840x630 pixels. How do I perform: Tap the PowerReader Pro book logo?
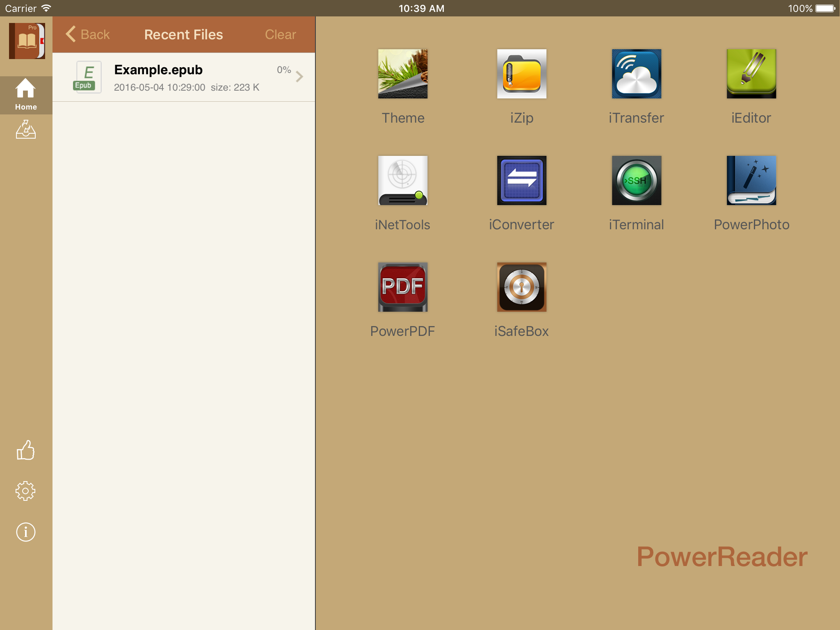click(x=27, y=41)
